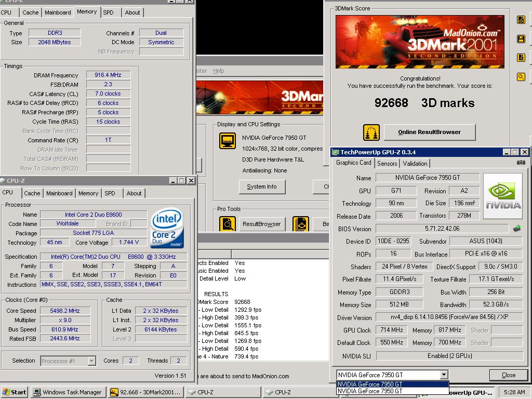Viewport: 532px width, 399px height.
Task: Open the Mainboard tab in the upper CPU-Z window
Action: 58,12
